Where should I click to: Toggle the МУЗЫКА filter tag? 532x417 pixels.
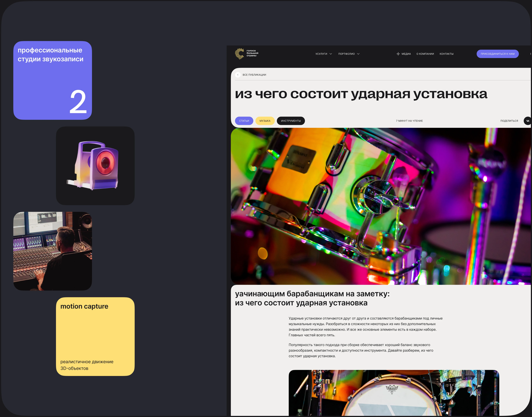tap(265, 121)
